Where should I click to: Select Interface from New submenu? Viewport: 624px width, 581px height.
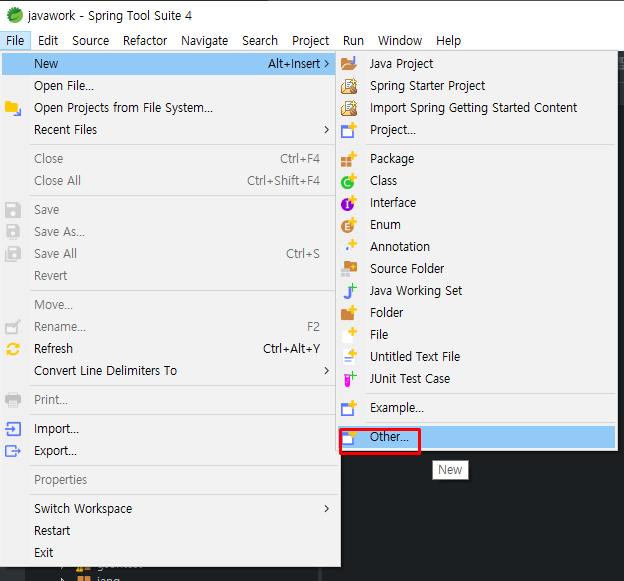(477, 203)
